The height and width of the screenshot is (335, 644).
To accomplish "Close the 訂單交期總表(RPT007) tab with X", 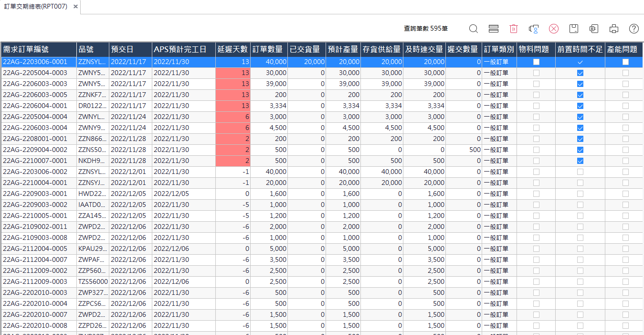I will [76, 7].
